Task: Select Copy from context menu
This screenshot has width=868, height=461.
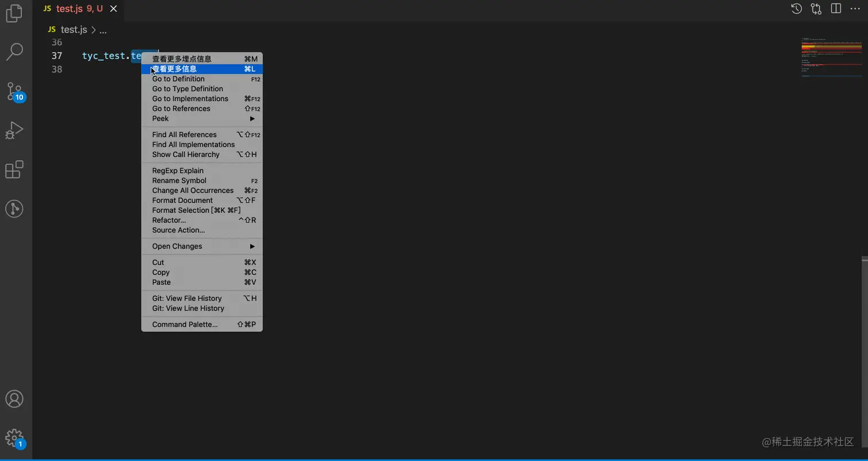Action: [202, 272]
